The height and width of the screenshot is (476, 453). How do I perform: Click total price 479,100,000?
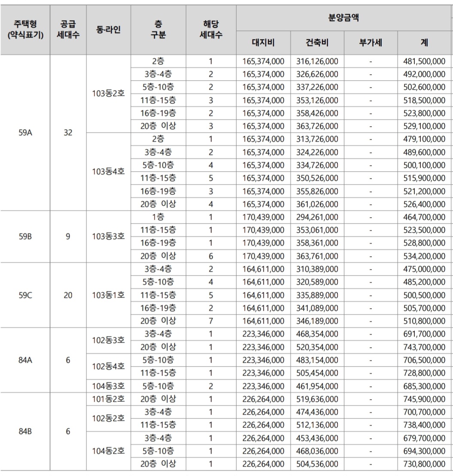point(425,139)
